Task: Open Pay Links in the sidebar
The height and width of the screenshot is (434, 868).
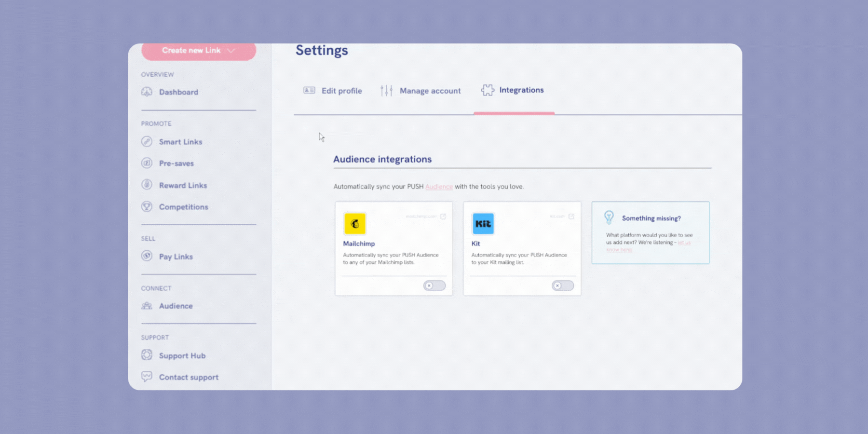Action: pyautogui.click(x=167, y=256)
